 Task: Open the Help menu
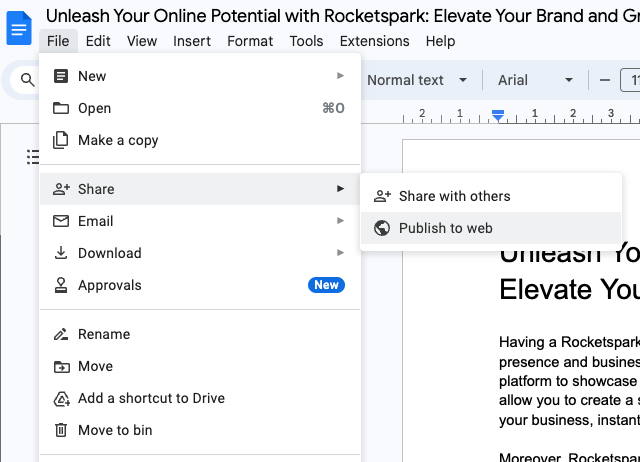tap(440, 41)
